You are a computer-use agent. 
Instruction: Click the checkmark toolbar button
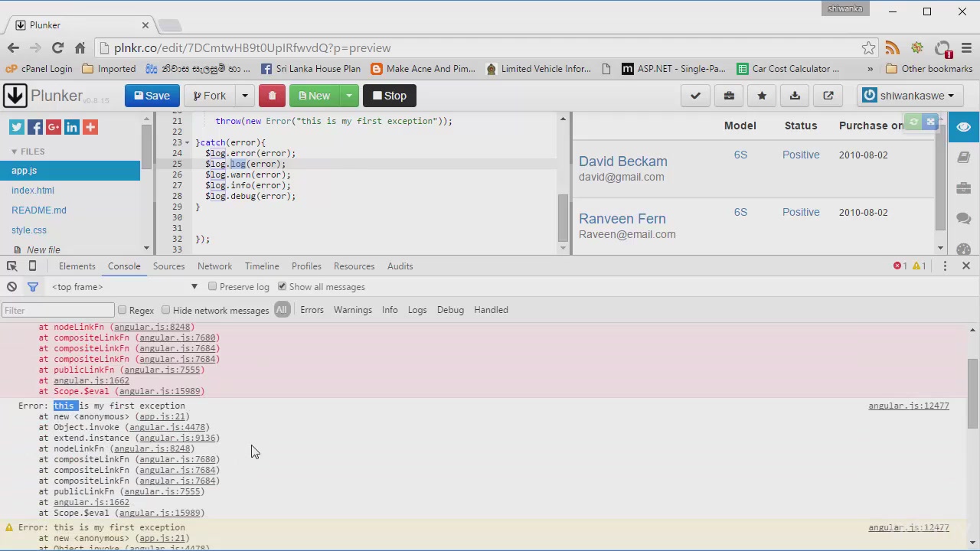pos(695,96)
